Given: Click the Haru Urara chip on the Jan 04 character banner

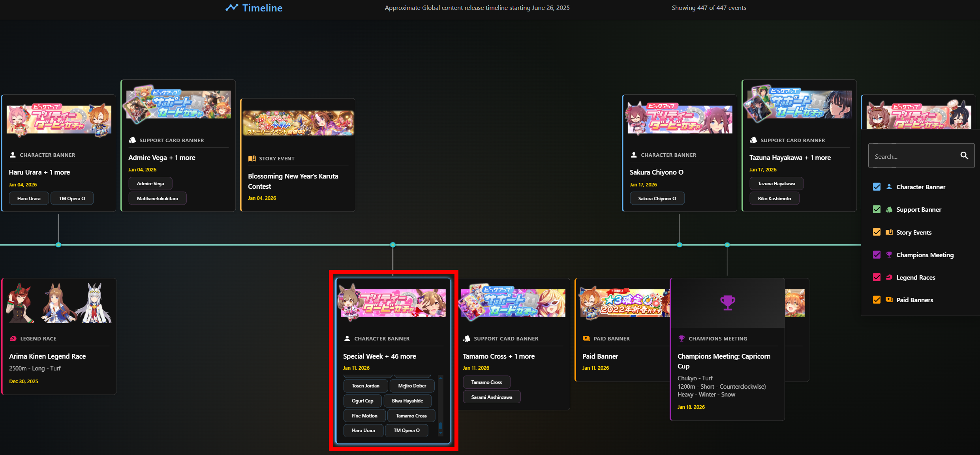Looking at the screenshot, I should click(29, 198).
